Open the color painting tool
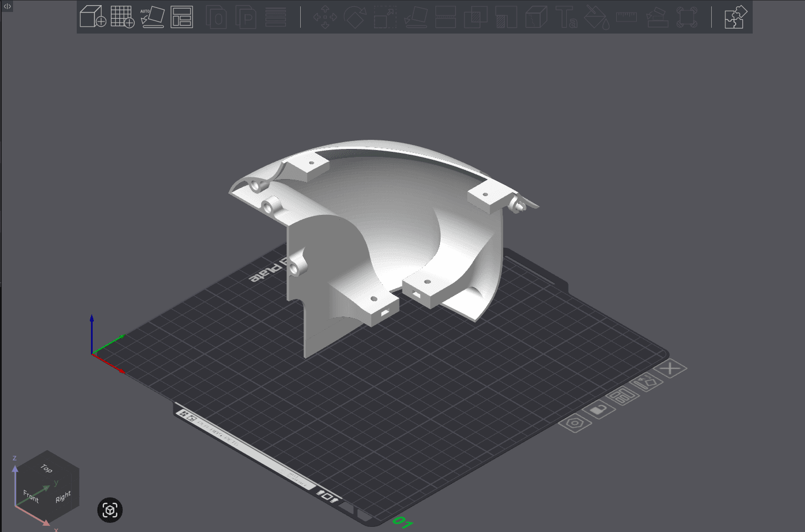Screen dimensions: 805x532 (596, 17)
